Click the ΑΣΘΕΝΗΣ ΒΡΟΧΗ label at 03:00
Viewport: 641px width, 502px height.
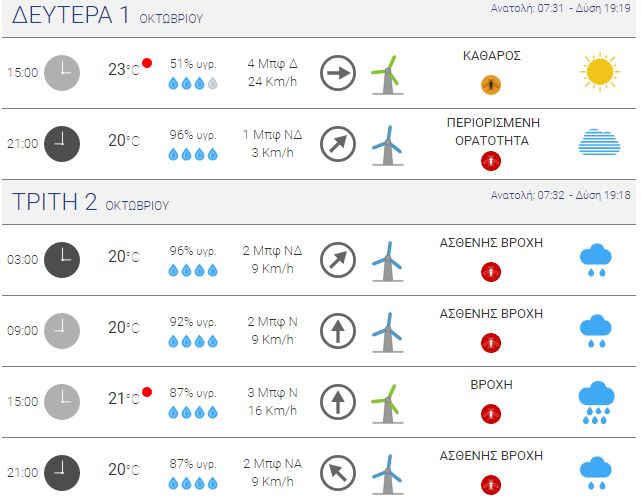pyautogui.click(x=491, y=243)
